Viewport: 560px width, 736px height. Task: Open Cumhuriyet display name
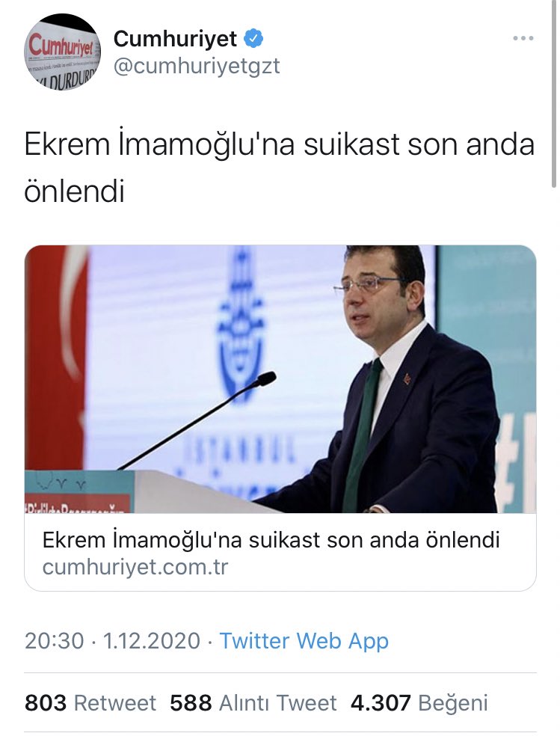click(x=175, y=38)
